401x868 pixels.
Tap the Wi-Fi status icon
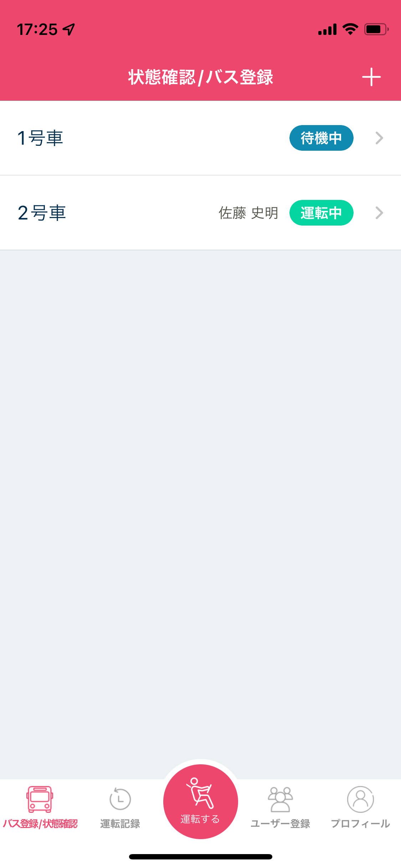click(350, 29)
